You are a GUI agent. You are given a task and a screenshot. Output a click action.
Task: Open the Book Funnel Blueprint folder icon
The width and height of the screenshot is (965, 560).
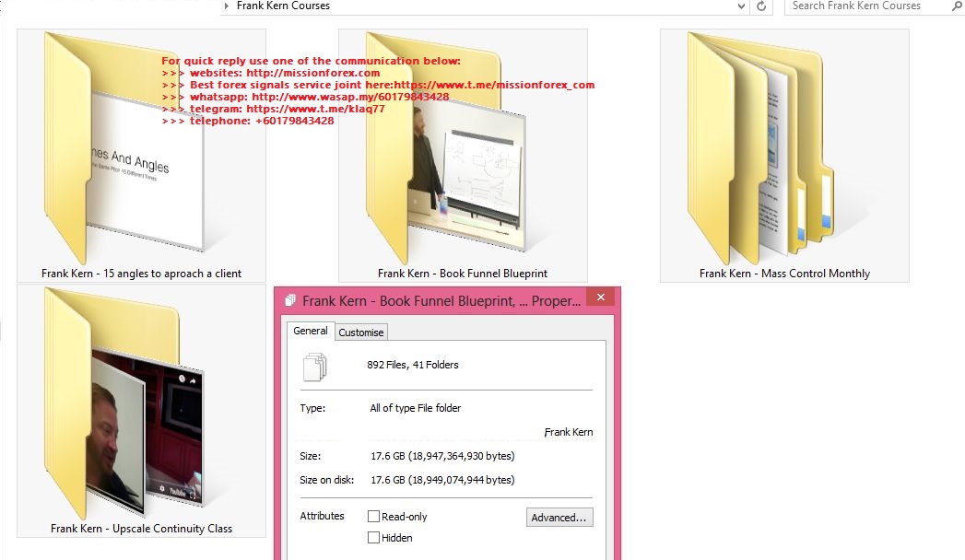point(446,147)
